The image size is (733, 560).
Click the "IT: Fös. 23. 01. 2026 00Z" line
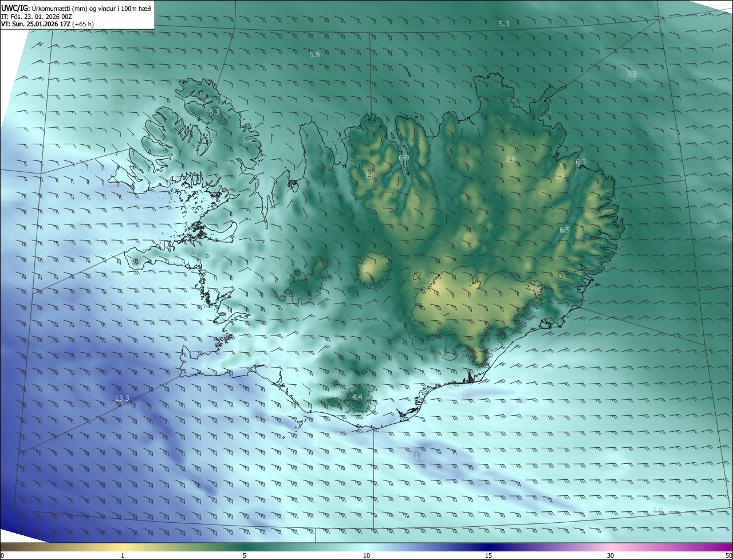click(36, 17)
